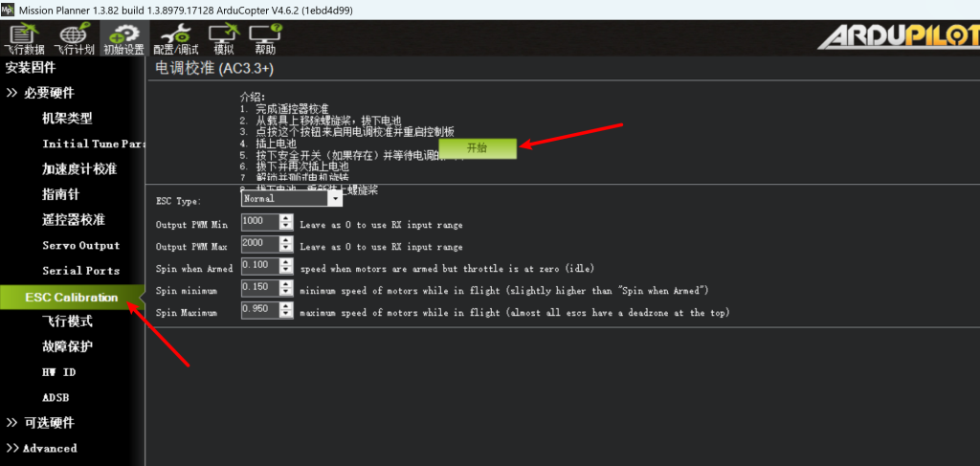Open the ADSB page
The height and width of the screenshot is (466, 980).
56,397
